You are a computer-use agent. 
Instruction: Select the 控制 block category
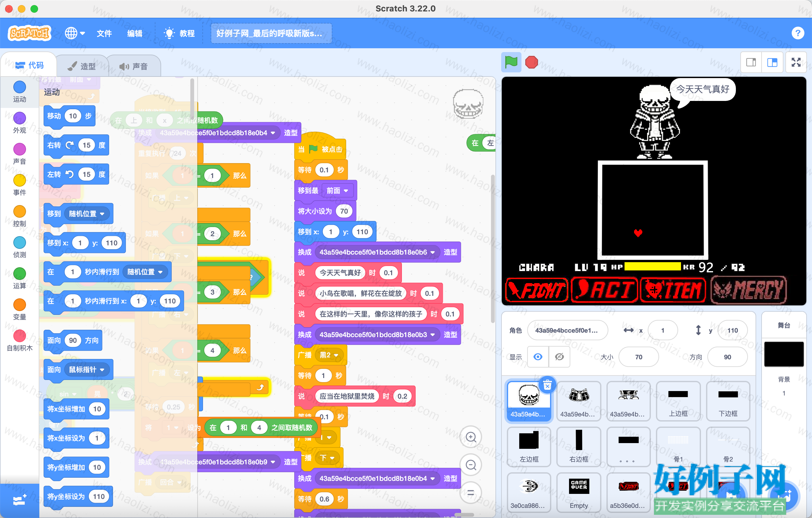pos(20,216)
